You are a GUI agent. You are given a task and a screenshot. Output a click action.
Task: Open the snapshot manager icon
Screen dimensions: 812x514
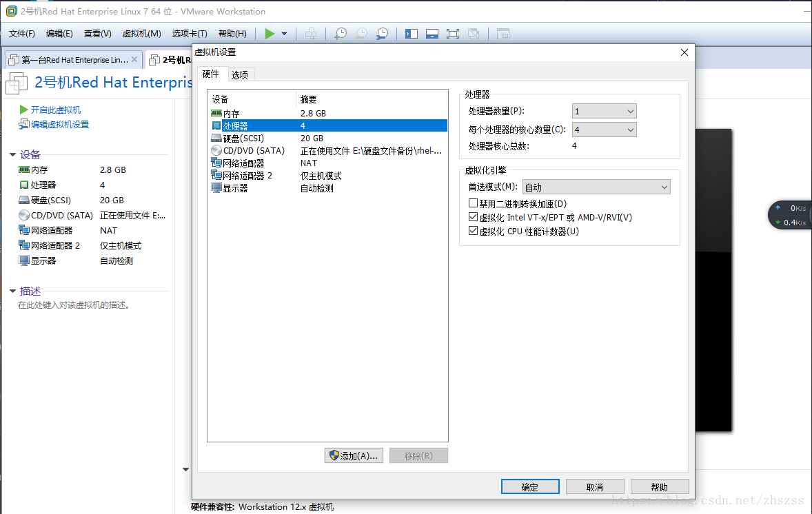(382, 34)
